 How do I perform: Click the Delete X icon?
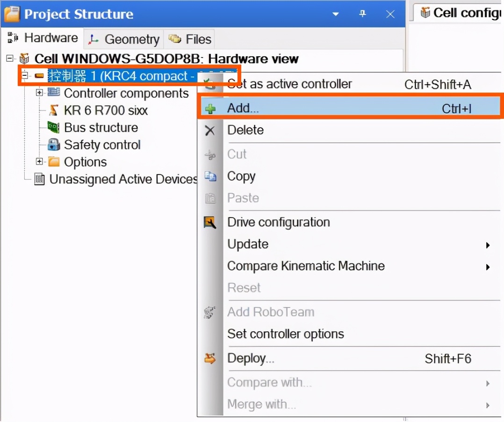click(x=210, y=131)
